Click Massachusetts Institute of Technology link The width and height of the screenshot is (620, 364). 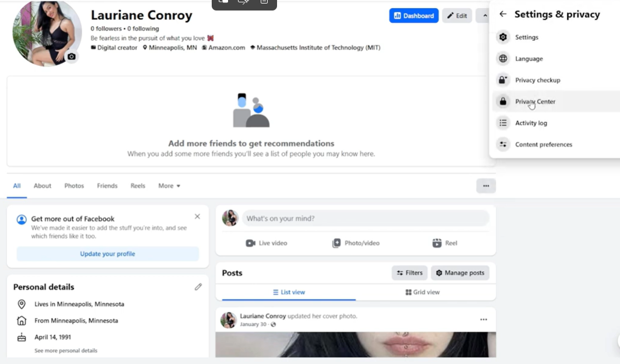coord(318,47)
